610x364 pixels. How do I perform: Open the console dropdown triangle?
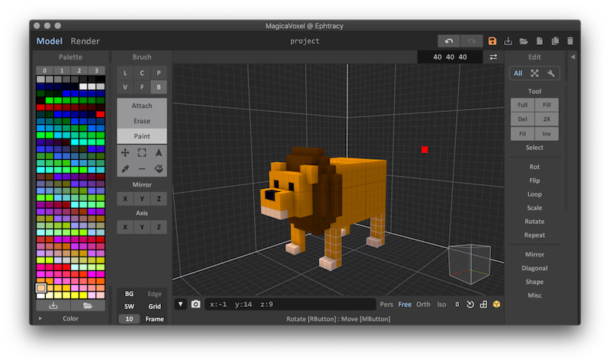click(x=181, y=304)
